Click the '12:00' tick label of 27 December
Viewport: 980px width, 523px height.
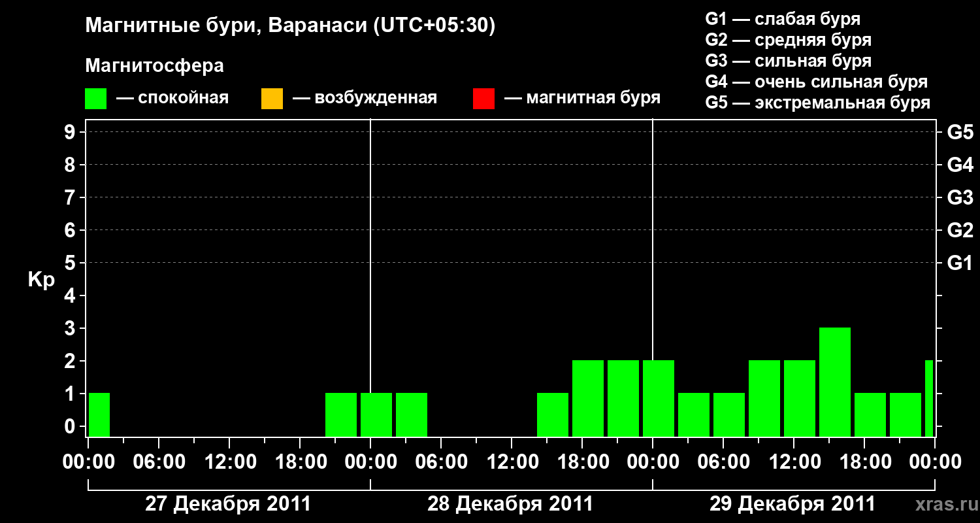click(x=229, y=462)
